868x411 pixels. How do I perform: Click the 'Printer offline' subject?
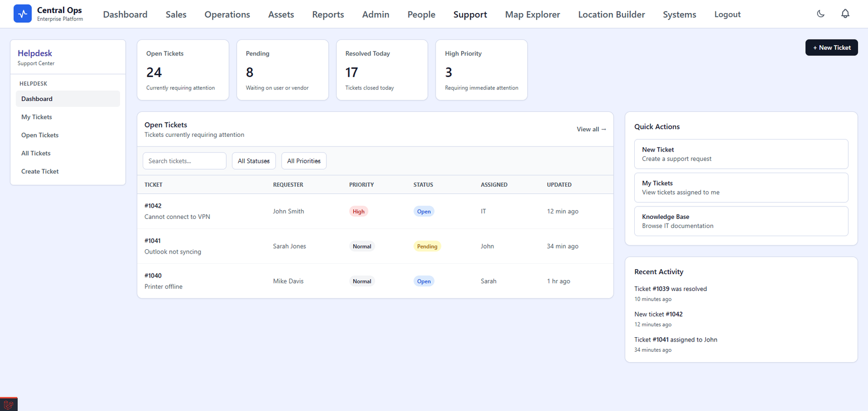coord(163,286)
